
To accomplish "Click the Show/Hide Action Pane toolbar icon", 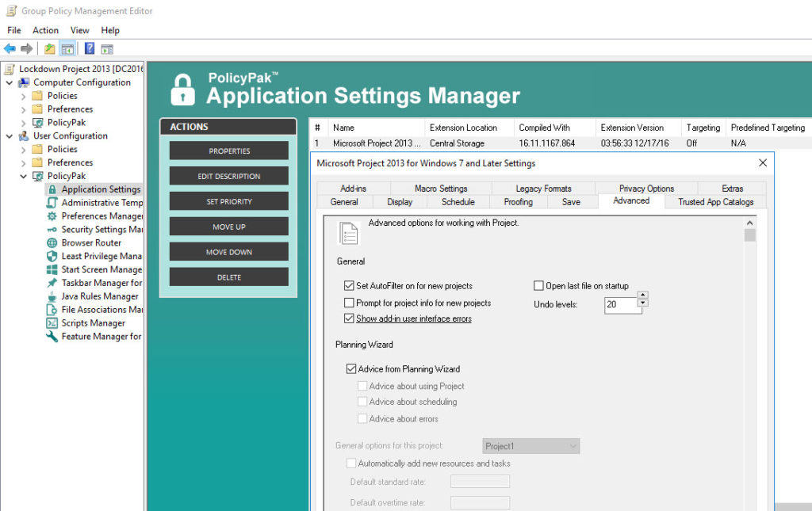I will 107,49.
